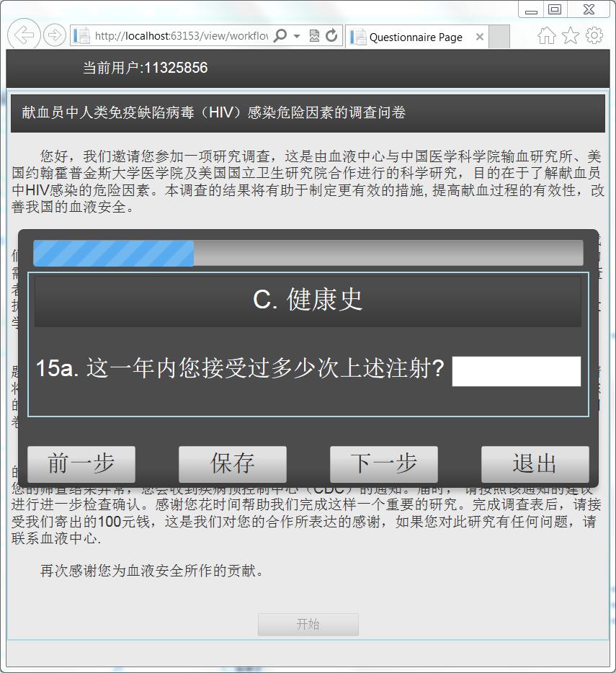Click the 下一步 button

(x=384, y=464)
